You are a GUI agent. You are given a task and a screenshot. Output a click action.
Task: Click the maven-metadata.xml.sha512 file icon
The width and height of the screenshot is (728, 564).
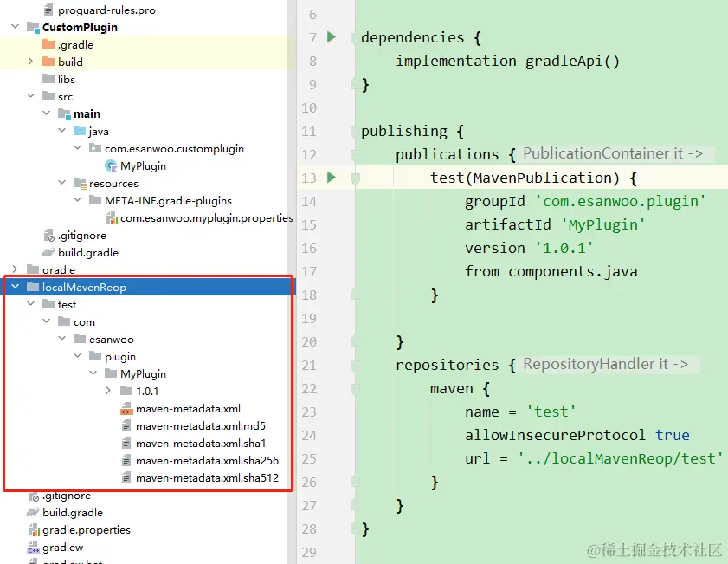click(126, 477)
